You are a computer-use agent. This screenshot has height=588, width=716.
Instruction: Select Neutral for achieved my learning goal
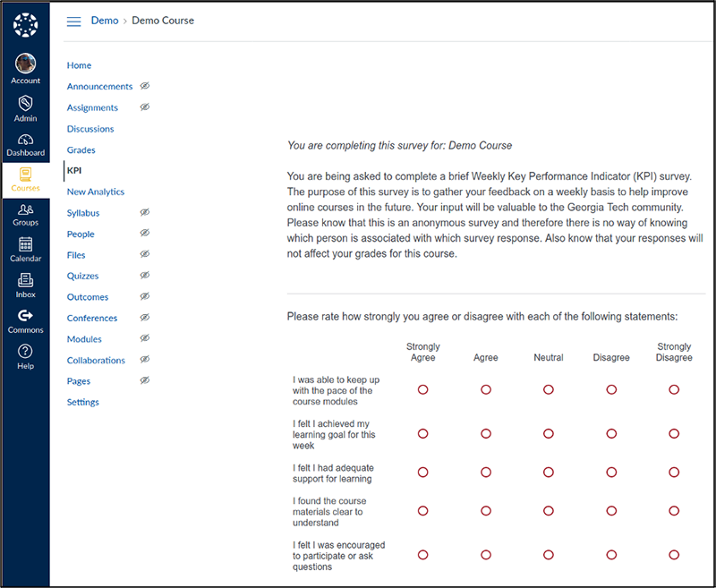click(x=549, y=433)
